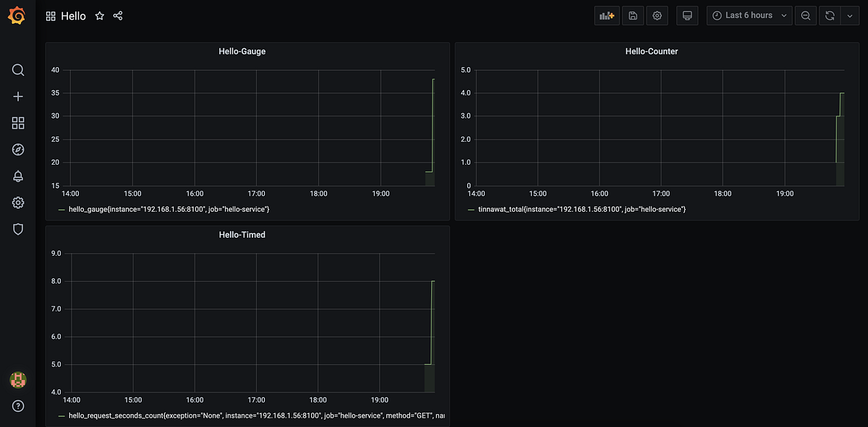Open the Hello-Counter panel title menu
Screen dimensions: 868x427
652,51
